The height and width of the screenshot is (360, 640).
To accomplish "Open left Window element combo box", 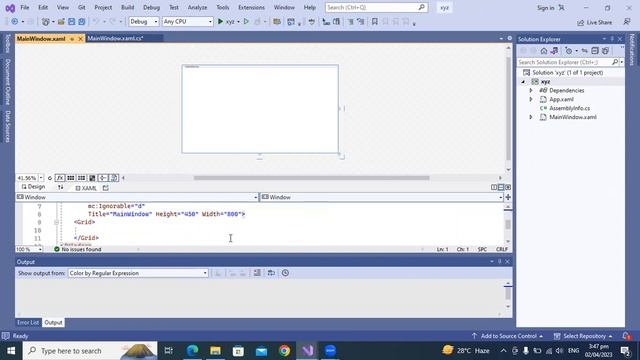I will (x=137, y=197).
